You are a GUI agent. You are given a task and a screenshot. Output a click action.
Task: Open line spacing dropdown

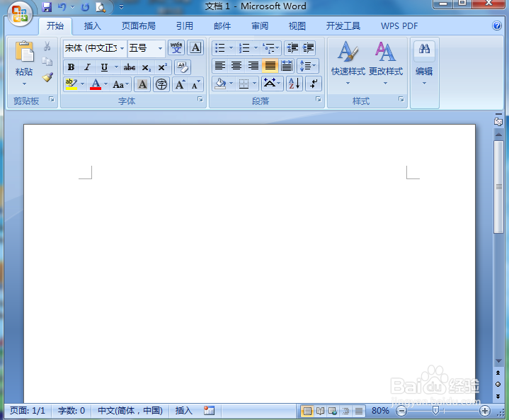click(308, 66)
